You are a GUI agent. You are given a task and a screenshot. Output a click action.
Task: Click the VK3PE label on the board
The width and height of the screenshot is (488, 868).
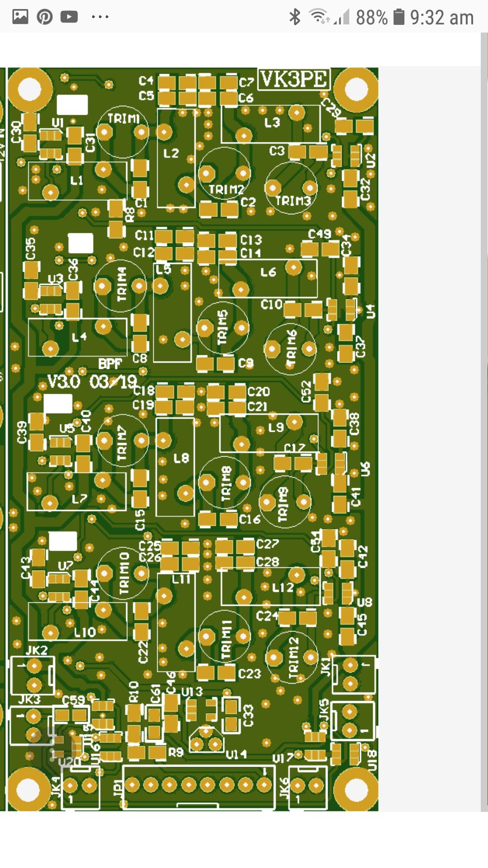[x=294, y=80]
